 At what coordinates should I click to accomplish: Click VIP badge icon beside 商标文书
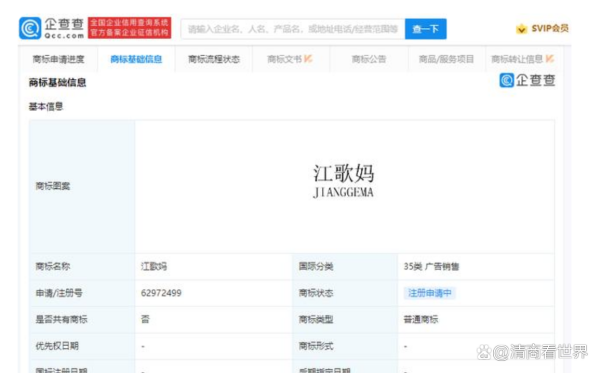308,59
